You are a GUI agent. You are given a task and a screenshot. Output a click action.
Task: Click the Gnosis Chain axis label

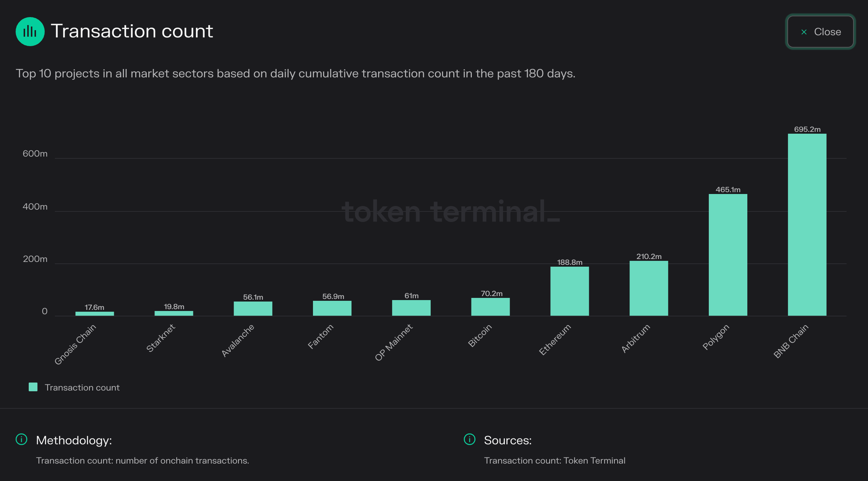click(75, 344)
